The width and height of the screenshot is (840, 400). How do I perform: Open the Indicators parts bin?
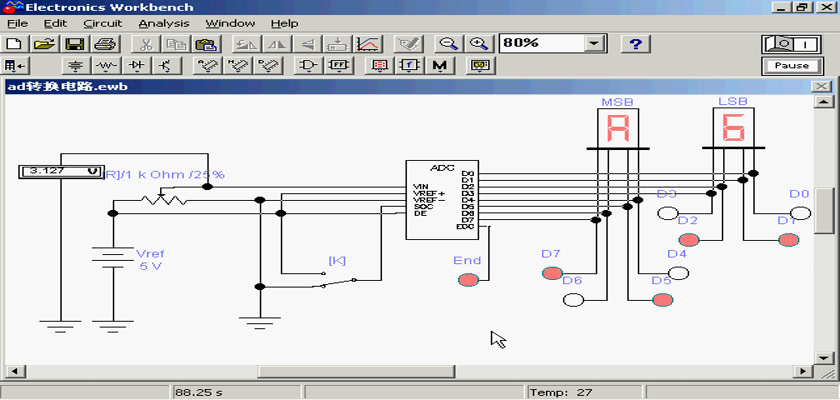(x=379, y=65)
